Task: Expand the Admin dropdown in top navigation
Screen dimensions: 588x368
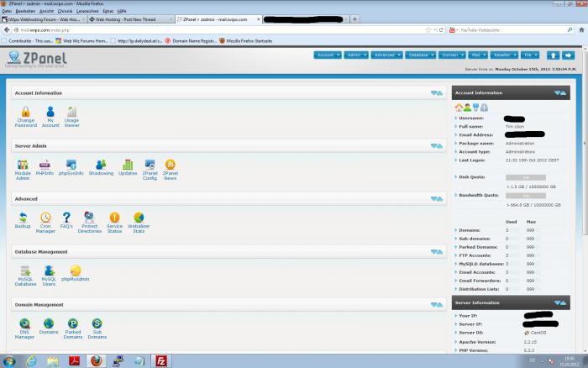Action: coord(356,55)
